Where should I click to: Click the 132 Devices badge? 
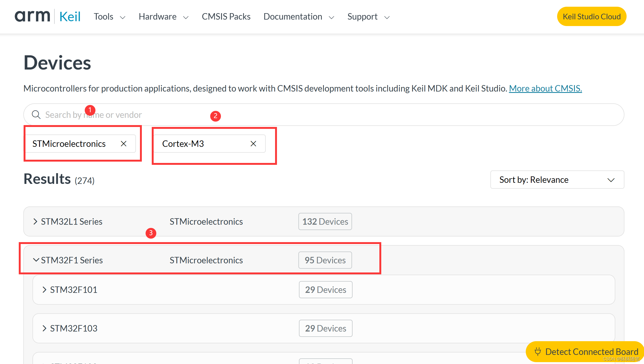[325, 221]
